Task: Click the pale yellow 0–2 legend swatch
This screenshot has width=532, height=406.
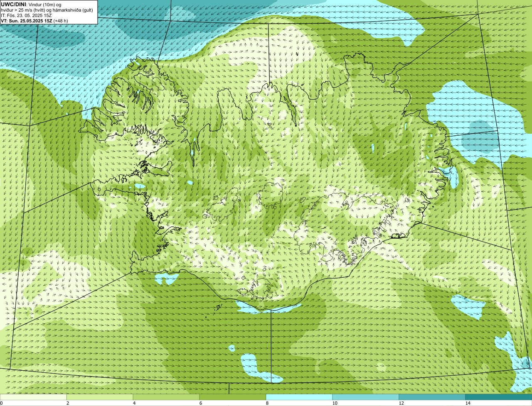Action: pyautogui.click(x=33, y=397)
